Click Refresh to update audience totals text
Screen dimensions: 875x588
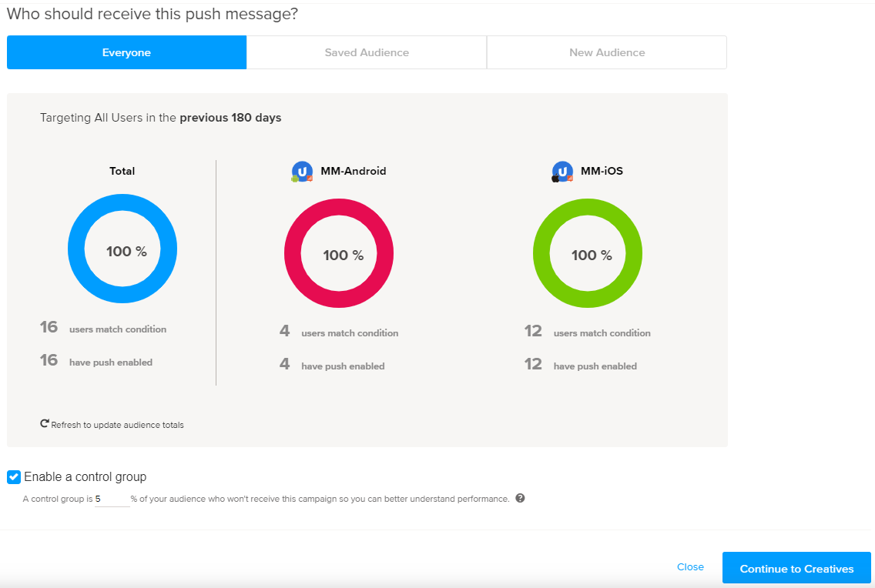(x=117, y=425)
